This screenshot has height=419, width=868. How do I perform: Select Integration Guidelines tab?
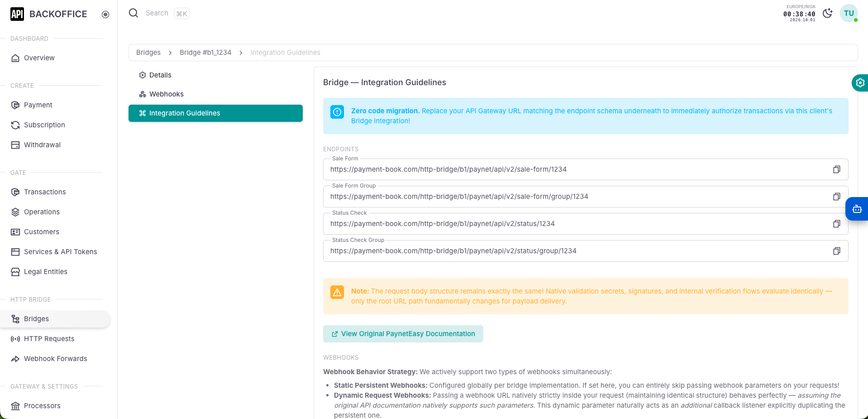[x=215, y=113]
